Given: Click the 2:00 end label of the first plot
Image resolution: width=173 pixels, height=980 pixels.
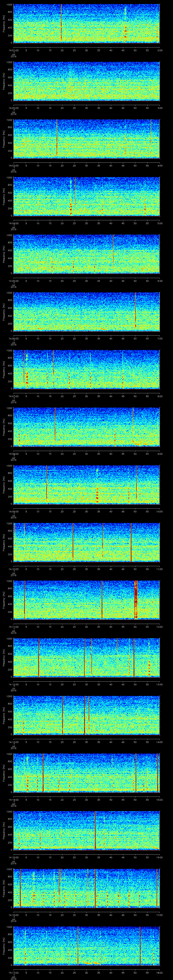Looking at the screenshot, I should (x=160, y=50).
